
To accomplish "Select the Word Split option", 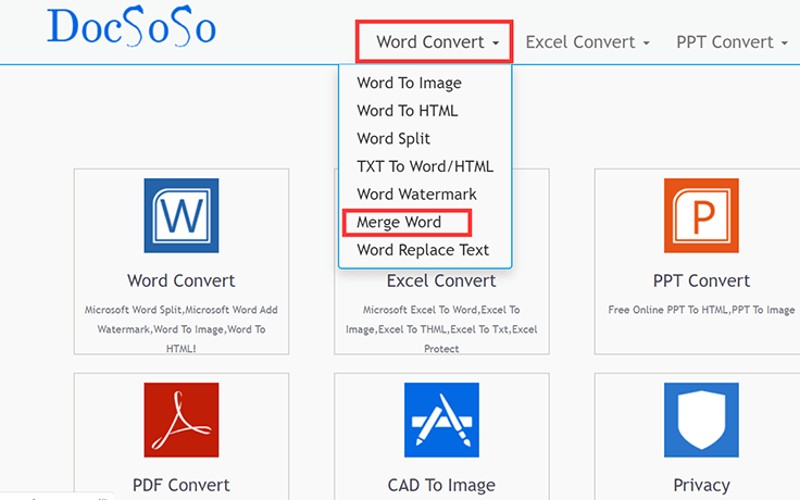I will tap(393, 138).
